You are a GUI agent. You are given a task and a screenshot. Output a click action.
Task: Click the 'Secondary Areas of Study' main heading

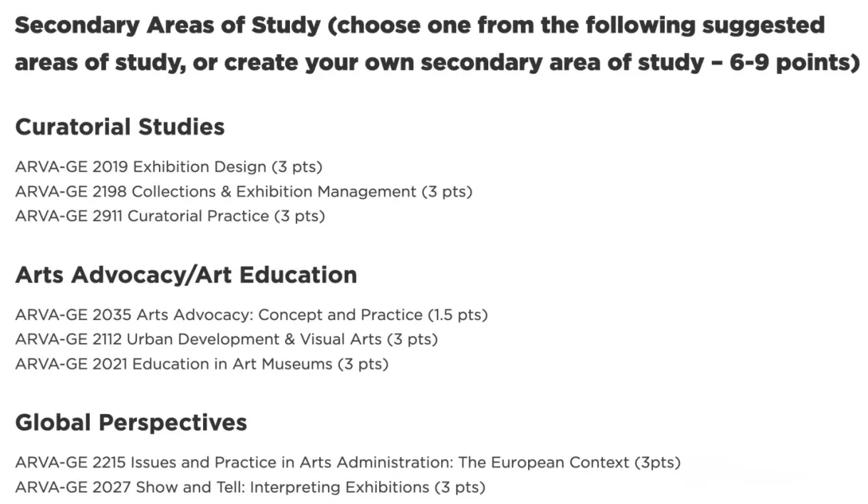(167, 26)
